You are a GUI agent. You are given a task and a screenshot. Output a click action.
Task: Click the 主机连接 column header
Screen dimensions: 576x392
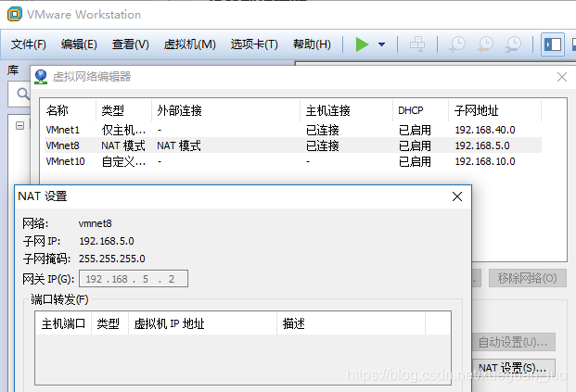(x=346, y=110)
